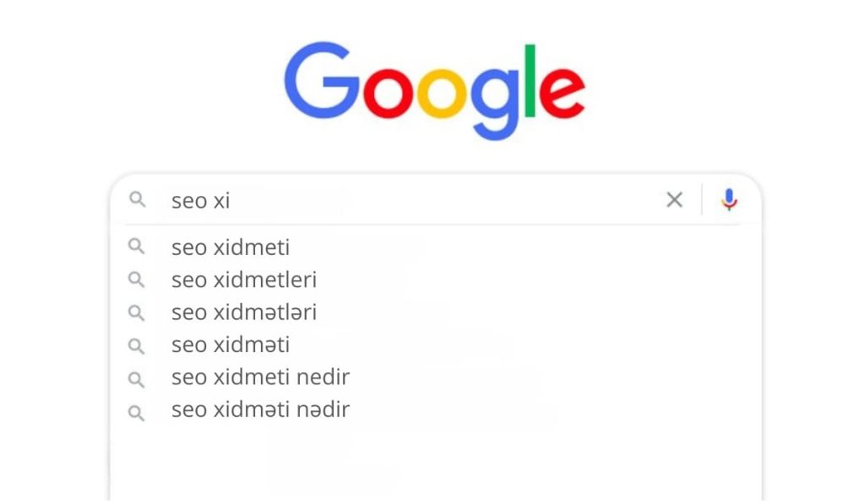Choose 'seo xidmeti nedir' suggestion

point(260,377)
